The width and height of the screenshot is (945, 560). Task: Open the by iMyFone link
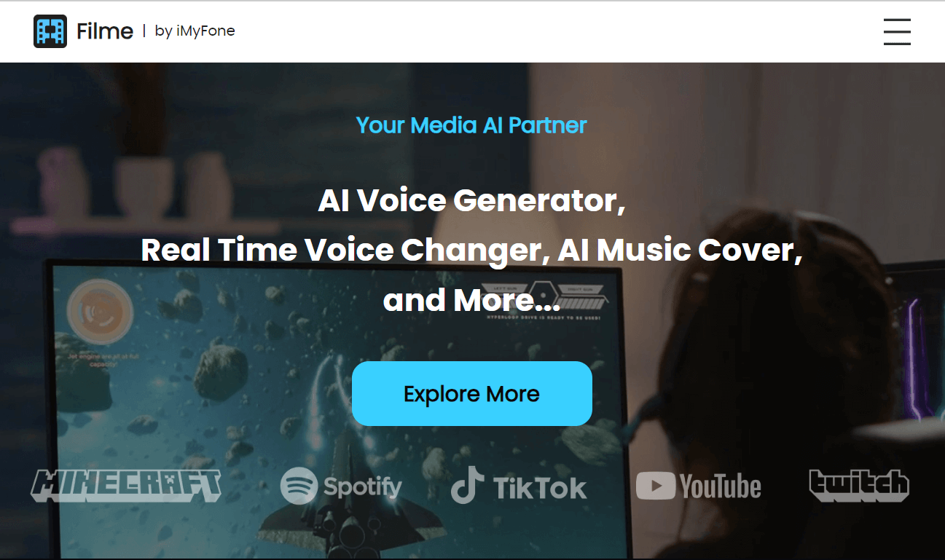(x=195, y=31)
